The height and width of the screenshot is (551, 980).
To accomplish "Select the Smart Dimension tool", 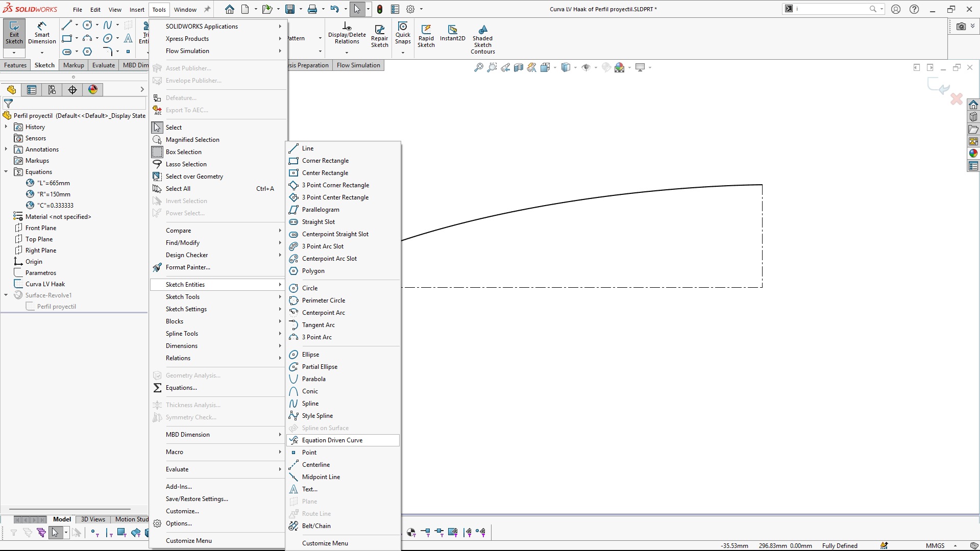I will tap(42, 33).
